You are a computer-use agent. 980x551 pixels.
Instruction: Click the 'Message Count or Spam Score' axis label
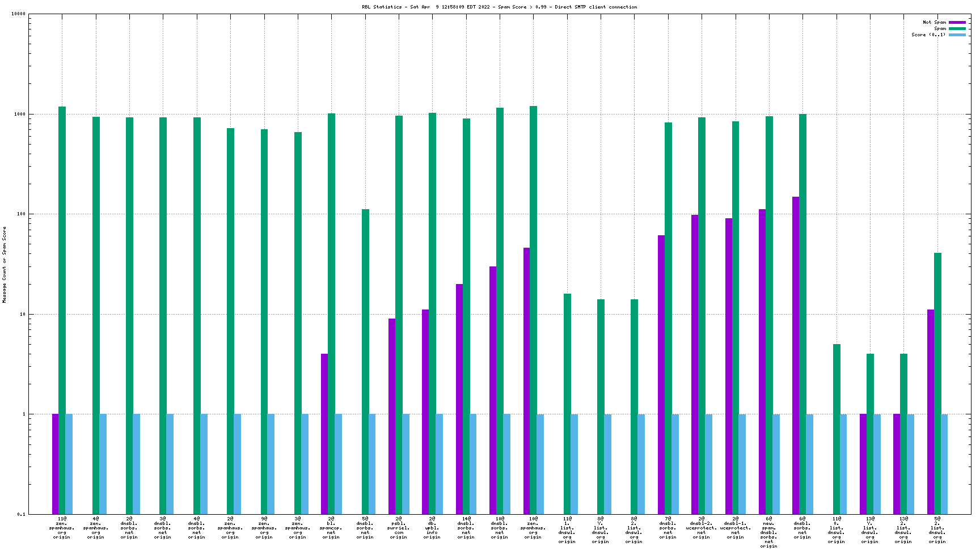(x=5, y=265)
